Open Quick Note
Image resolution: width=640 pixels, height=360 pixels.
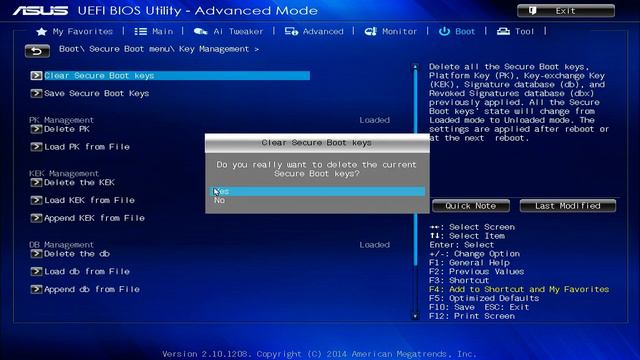[x=471, y=206]
